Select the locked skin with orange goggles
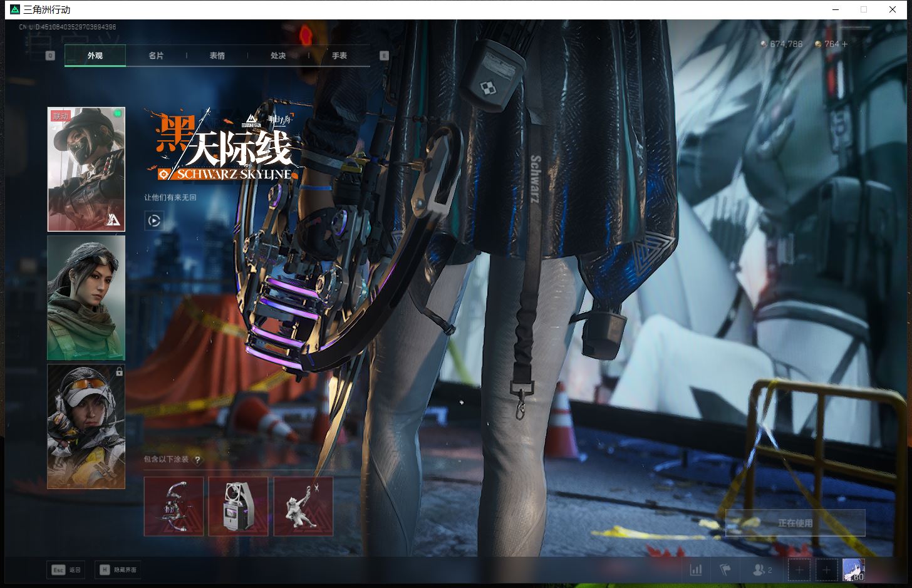This screenshot has height=588, width=912. coord(86,426)
